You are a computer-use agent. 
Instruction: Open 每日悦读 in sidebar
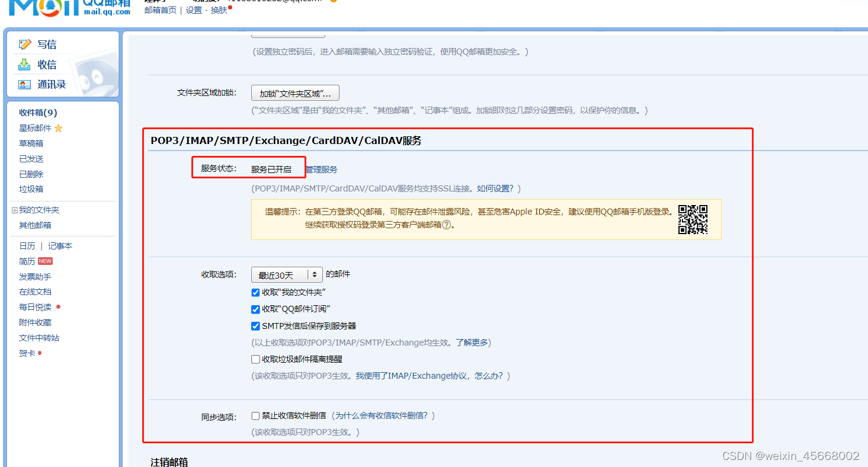coord(35,307)
